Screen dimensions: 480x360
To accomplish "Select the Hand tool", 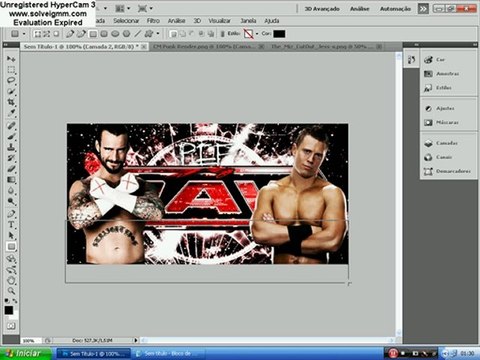I will coord(11,280).
